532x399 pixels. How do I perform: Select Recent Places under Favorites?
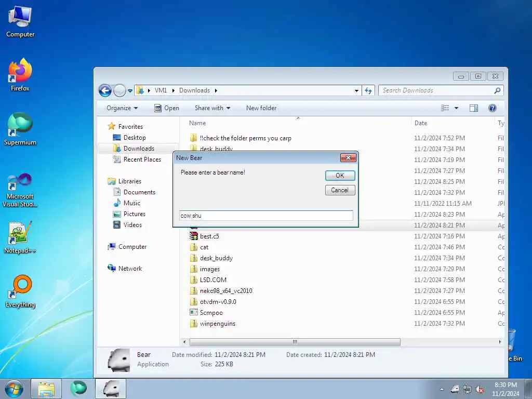pyautogui.click(x=142, y=159)
